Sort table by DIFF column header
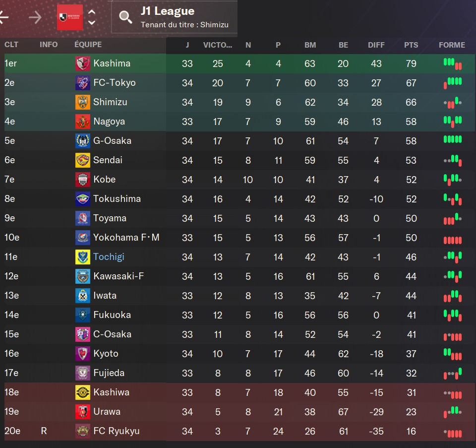Image resolution: width=476 pixels, height=448 pixels. click(x=376, y=45)
